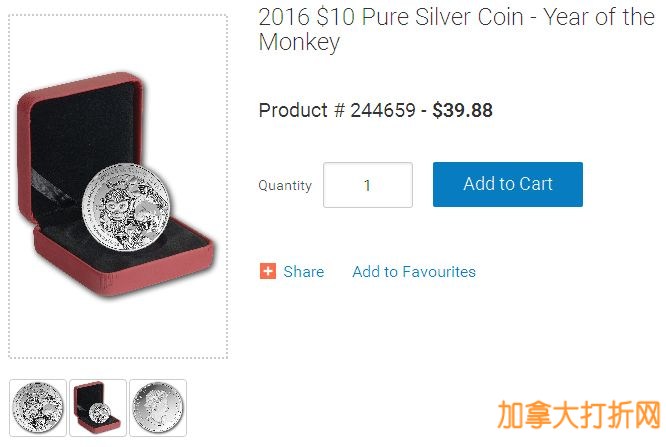Click the Product # 244659 text
Screen dimensions: 666x447
click(337, 110)
